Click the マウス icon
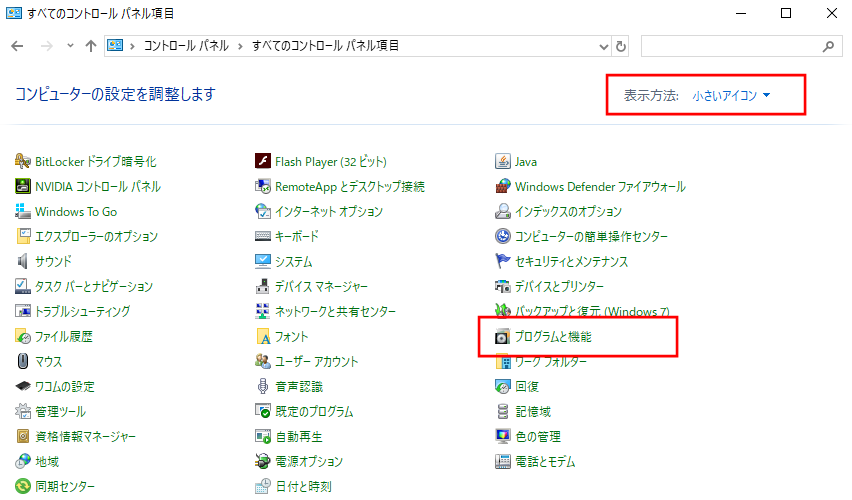The height and width of the screenshot is (500, 852). point(22,361)
